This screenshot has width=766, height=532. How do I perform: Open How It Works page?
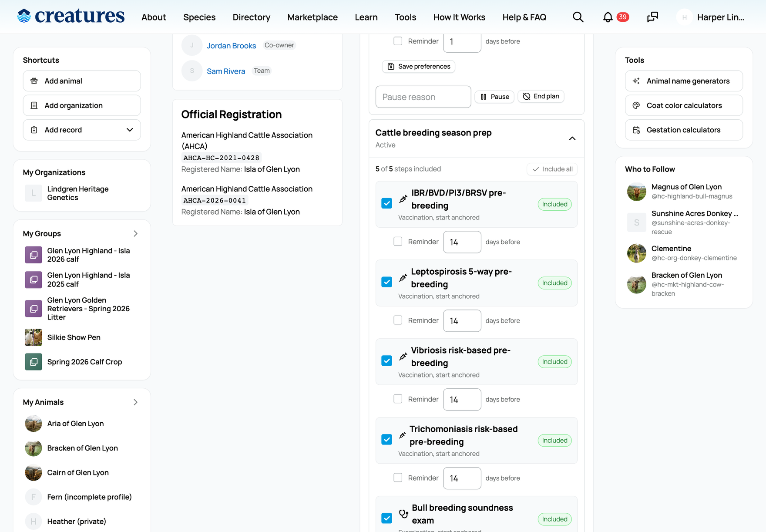pyautogui.click(x=459, y=17)
